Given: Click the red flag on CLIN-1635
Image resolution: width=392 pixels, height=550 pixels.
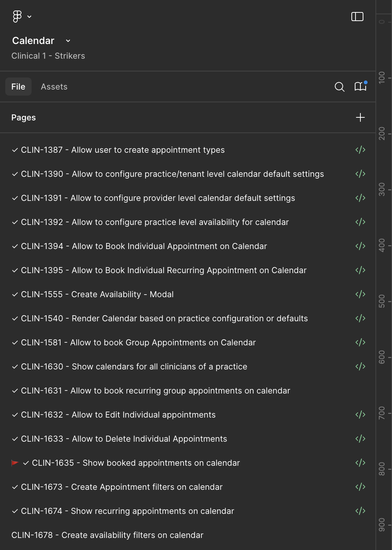Looking at the screenshot, I should point(15,463).
